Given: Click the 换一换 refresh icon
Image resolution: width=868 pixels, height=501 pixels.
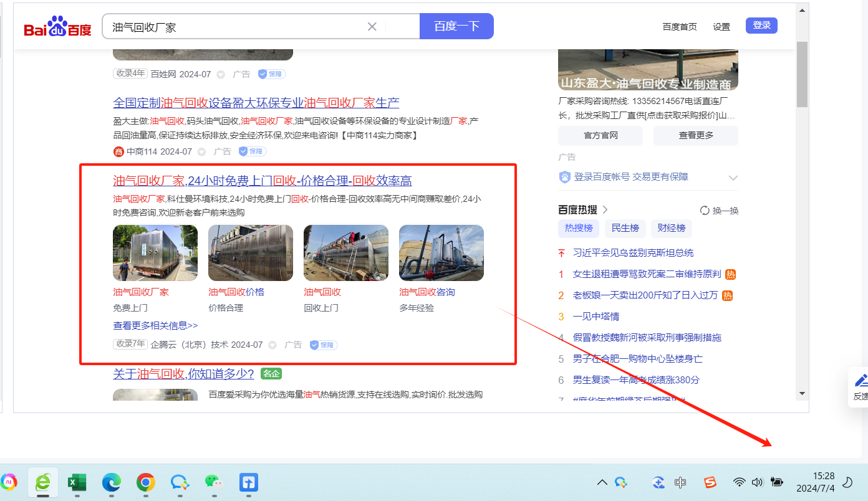Looking at the screenshot, I should tap(705, 211).
